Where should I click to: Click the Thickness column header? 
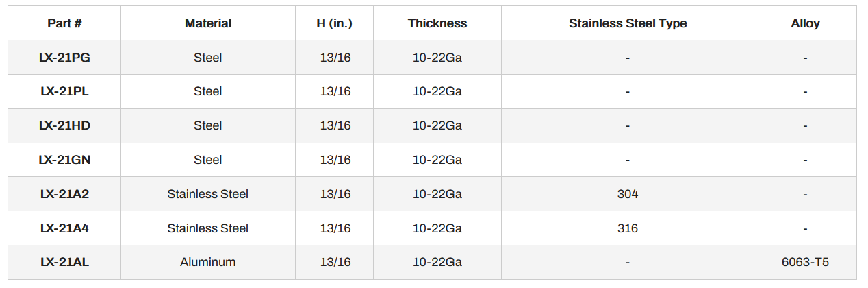pos(437,23)
